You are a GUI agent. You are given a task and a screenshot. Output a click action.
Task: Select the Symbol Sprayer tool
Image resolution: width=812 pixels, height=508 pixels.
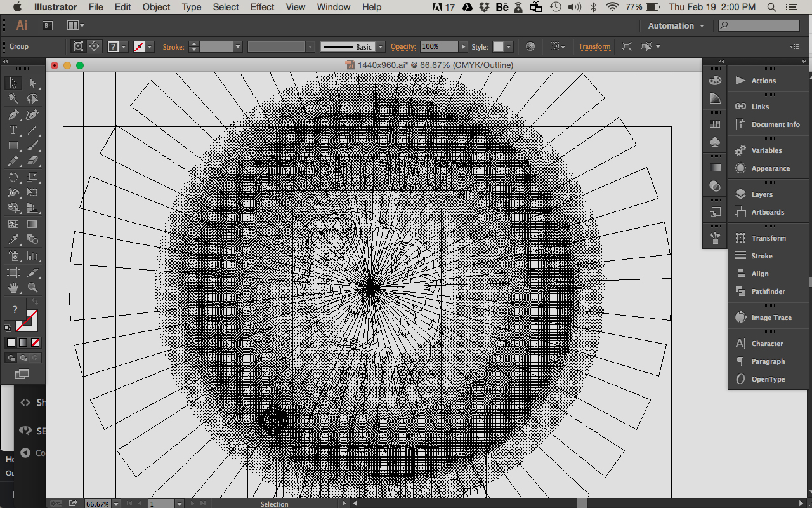13,257
